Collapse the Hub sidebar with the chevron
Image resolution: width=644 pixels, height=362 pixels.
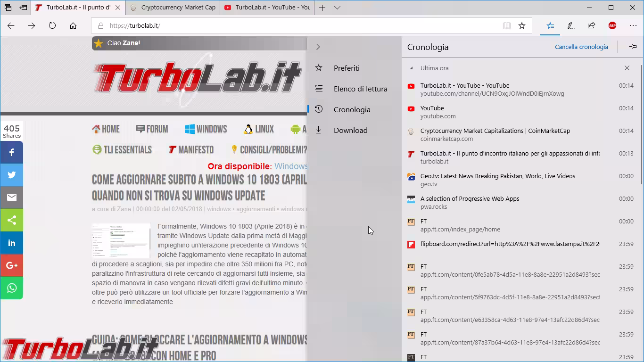(318, 47)
